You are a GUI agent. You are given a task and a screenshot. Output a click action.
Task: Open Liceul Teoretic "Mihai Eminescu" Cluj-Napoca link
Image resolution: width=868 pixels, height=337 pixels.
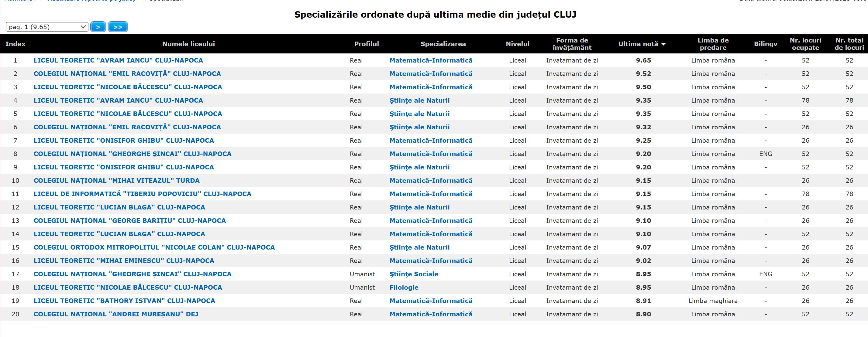coord(124,260)
